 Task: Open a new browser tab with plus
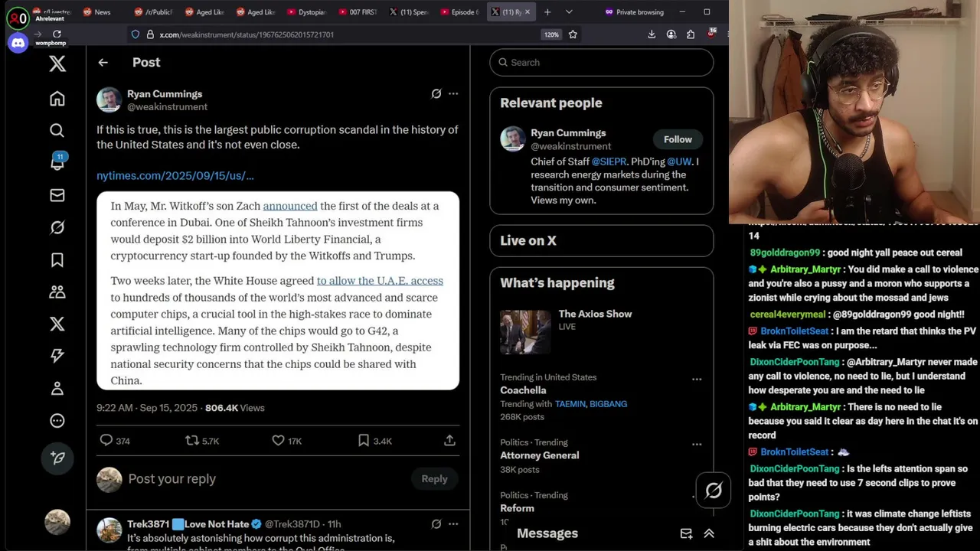point(547,11)
